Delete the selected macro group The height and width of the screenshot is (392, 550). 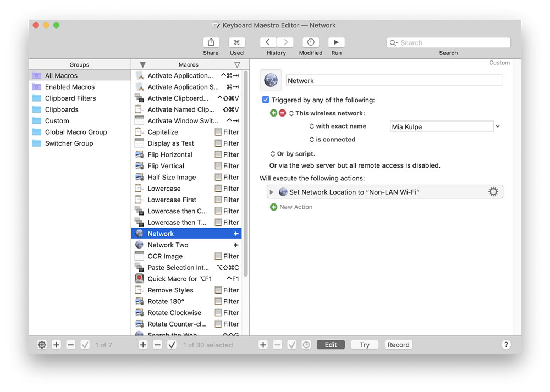pyautogui.click(x=70, y=345)
